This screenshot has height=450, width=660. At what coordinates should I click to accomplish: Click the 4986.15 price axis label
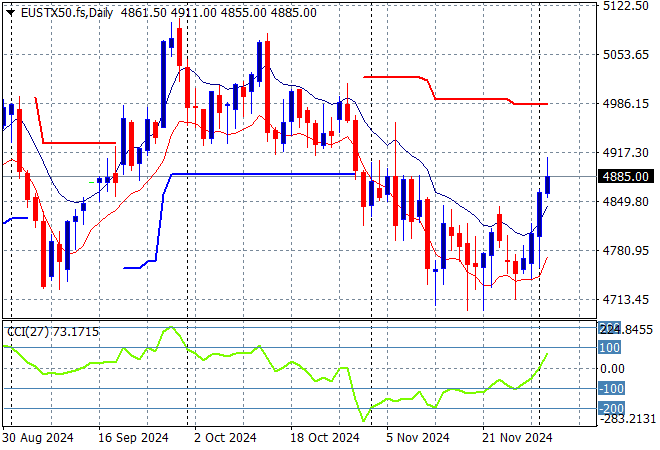(x=628, y=104)
